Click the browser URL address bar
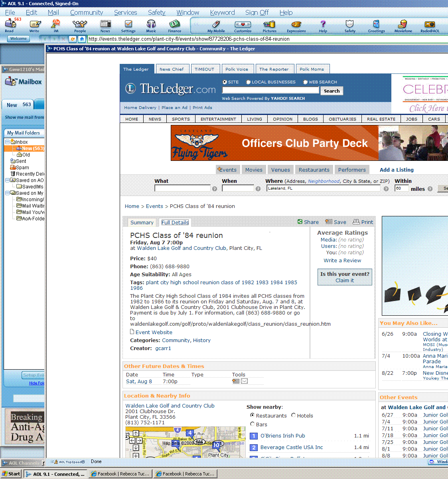 (x=266, y=39)
